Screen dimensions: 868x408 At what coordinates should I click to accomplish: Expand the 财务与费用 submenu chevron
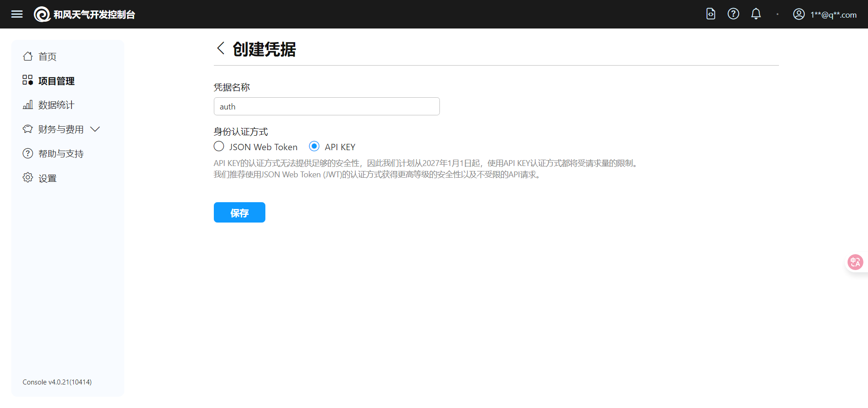pyautogui.click(x=95, y=129)
